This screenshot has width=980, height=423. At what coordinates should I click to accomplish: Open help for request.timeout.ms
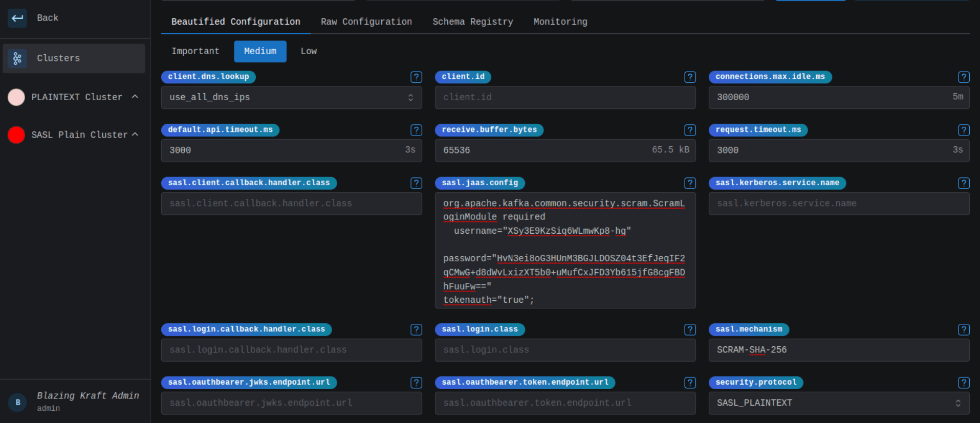(964, 130)
